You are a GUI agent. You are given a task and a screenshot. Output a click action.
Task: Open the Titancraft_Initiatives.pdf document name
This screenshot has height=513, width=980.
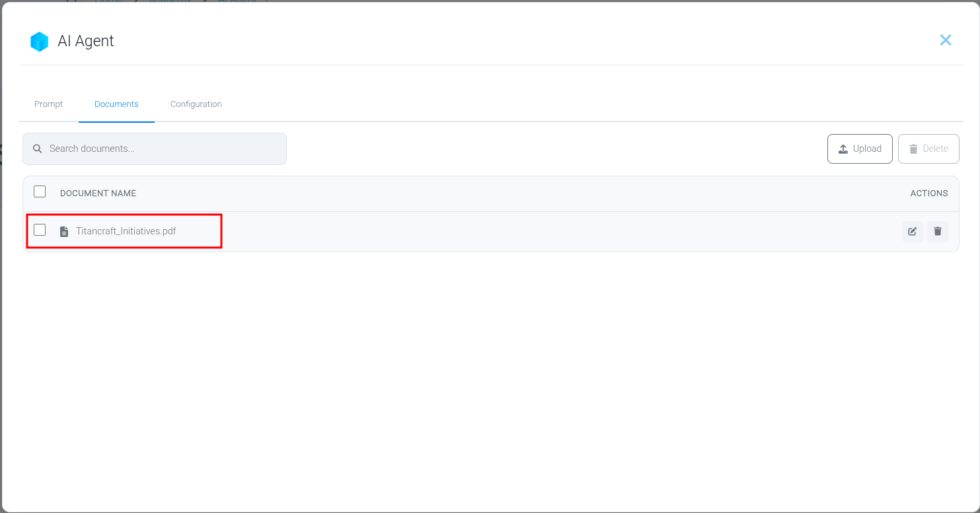tap(126, 232)
